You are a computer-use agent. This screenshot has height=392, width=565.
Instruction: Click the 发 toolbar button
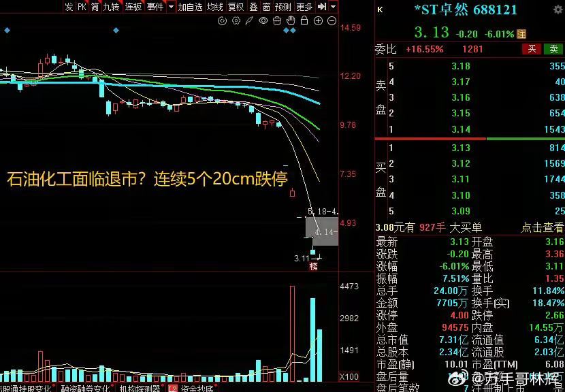point(69,7)
